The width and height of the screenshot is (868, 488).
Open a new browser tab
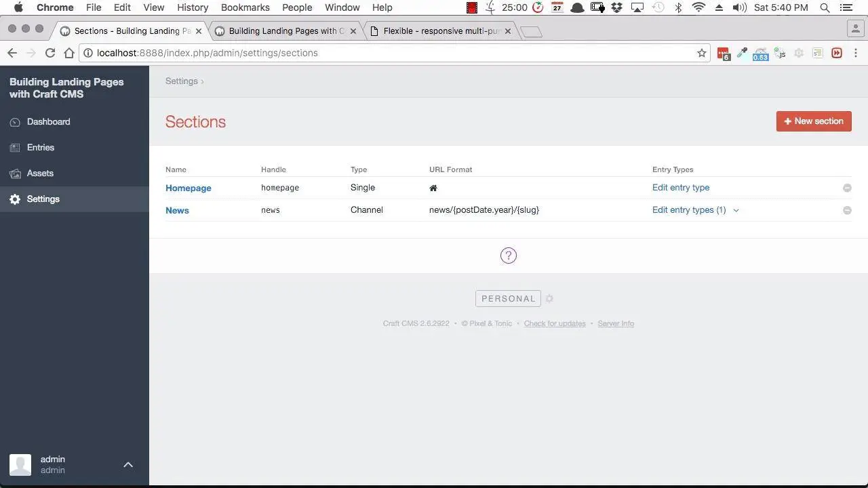tap(532, 32)
